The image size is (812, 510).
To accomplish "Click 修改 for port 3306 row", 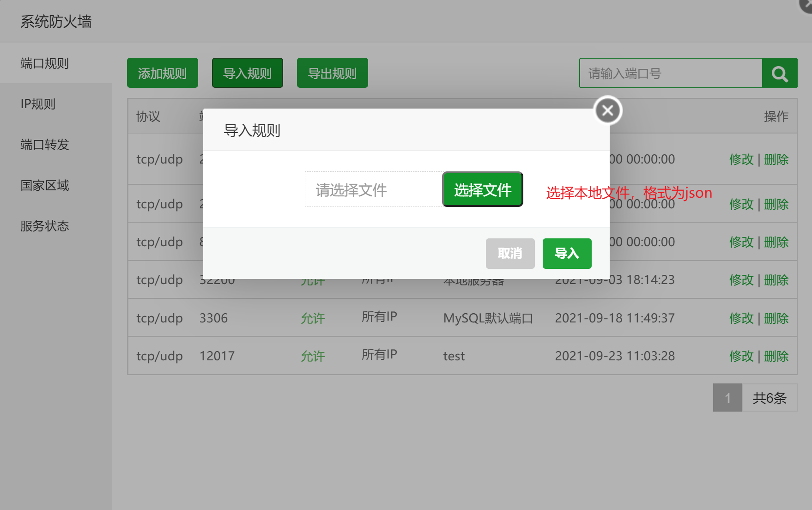I will click(741, 318).
